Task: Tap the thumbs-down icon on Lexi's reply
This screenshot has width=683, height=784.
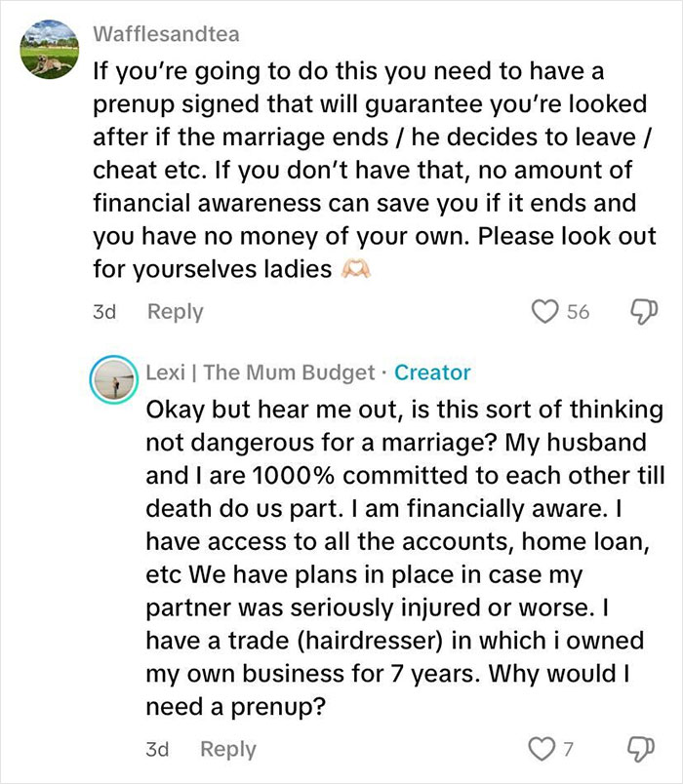Action: point(639,749)
